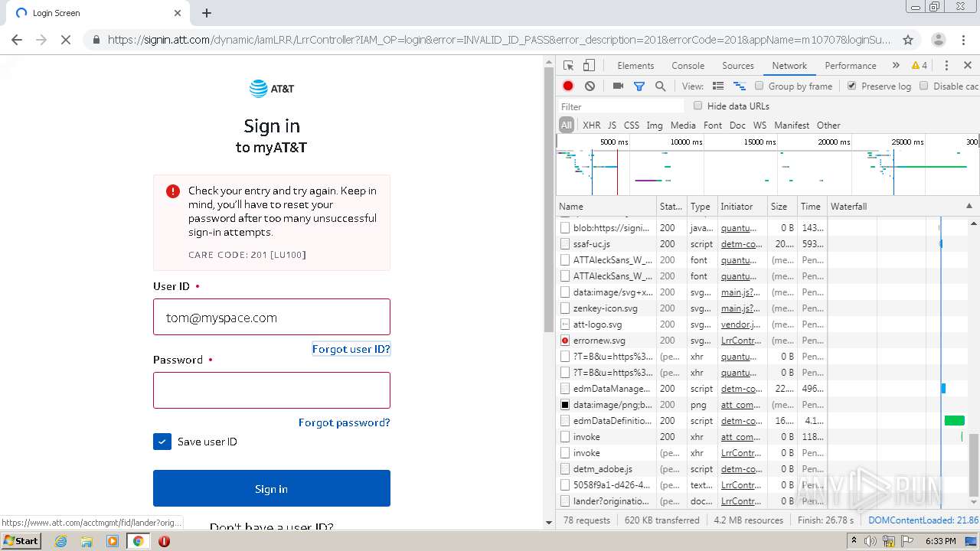Open DevTools customize three-dot menu
980x551 pixels.
(x=946, y=66)
